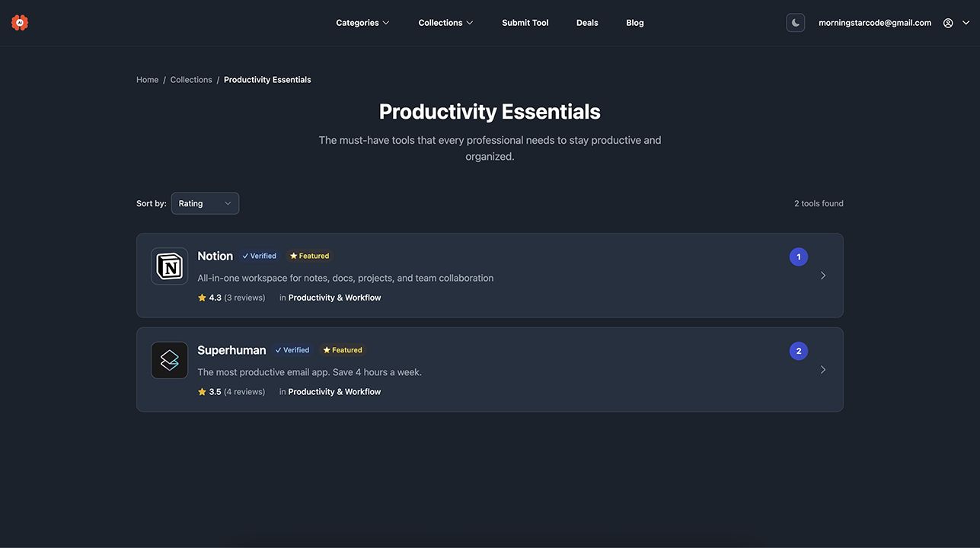Expand the Categories dropdown menu
Screen dimensions: 980x548
[x=362, y=23]
